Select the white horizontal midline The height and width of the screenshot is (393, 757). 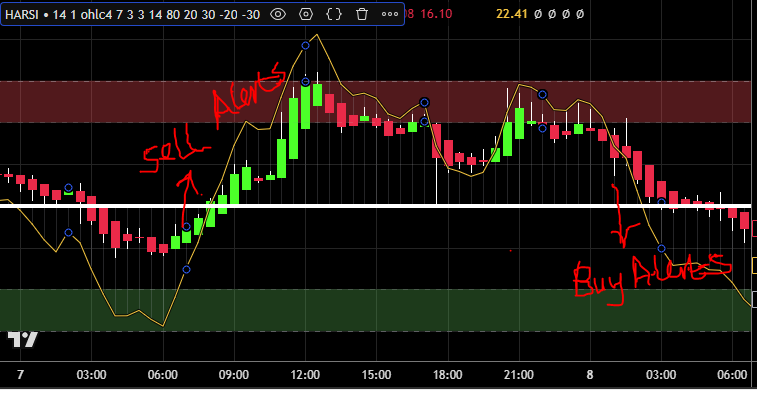point(376,206)
